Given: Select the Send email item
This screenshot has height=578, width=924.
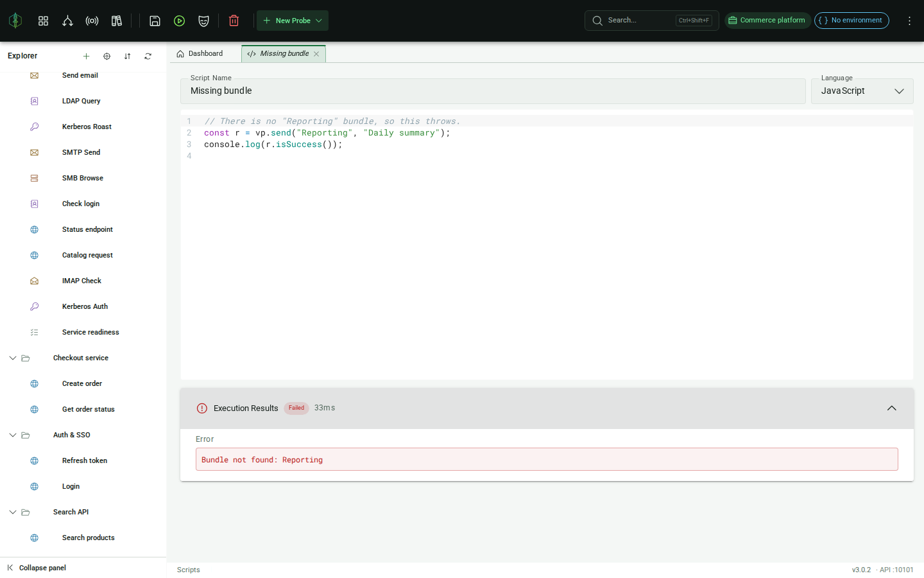Looking at the screenshot, I should point(80,75).
